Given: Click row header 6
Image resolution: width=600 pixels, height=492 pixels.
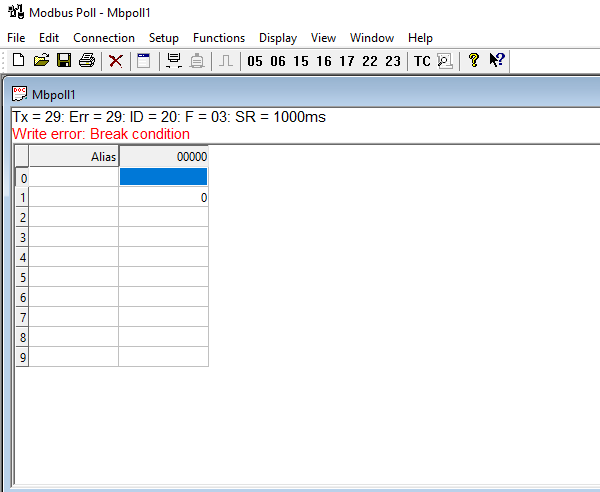Looking at the screenshot, I should point(22,297).
